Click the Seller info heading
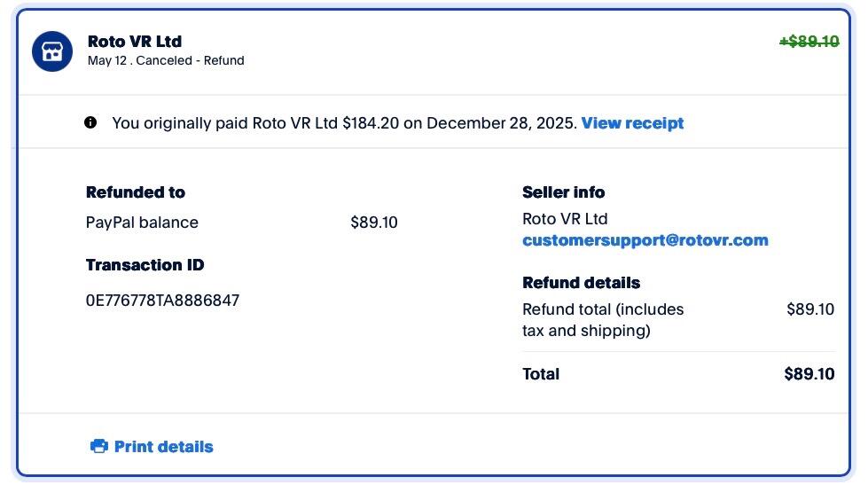The height and width of the screenshot is (485, 868). 564,192
